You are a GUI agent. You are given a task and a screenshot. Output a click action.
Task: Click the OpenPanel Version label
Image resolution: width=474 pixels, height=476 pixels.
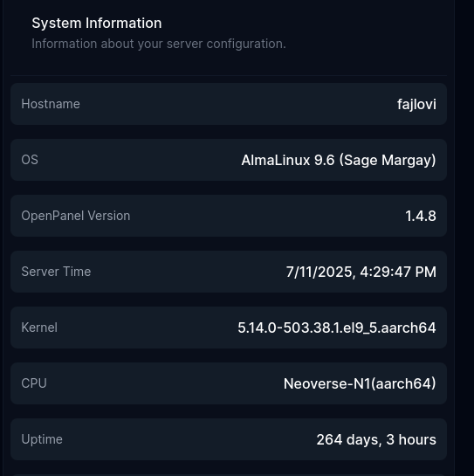(x=76, y=216)
